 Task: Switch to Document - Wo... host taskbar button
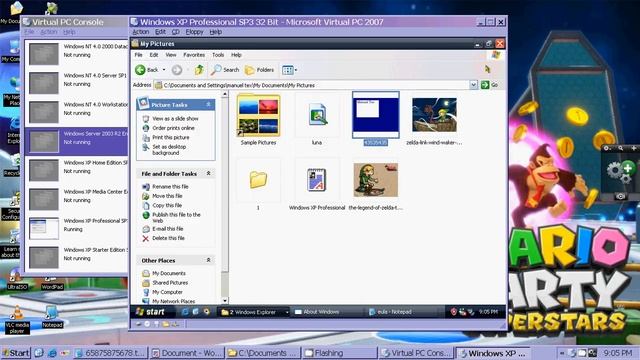(x=187, y=353)
